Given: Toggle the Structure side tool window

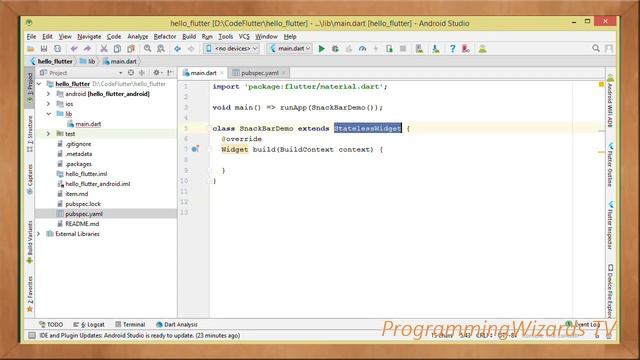Looking at the screenshot, I should [x=30, y=133].
